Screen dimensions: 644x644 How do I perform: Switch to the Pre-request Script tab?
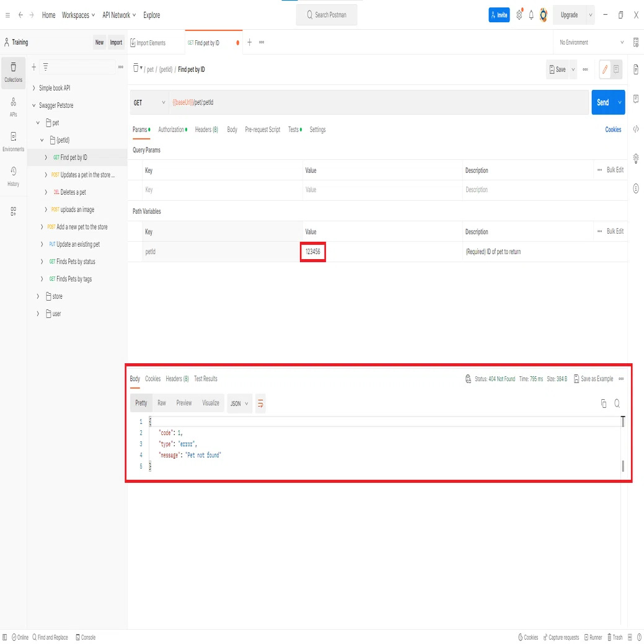(262, 130)
